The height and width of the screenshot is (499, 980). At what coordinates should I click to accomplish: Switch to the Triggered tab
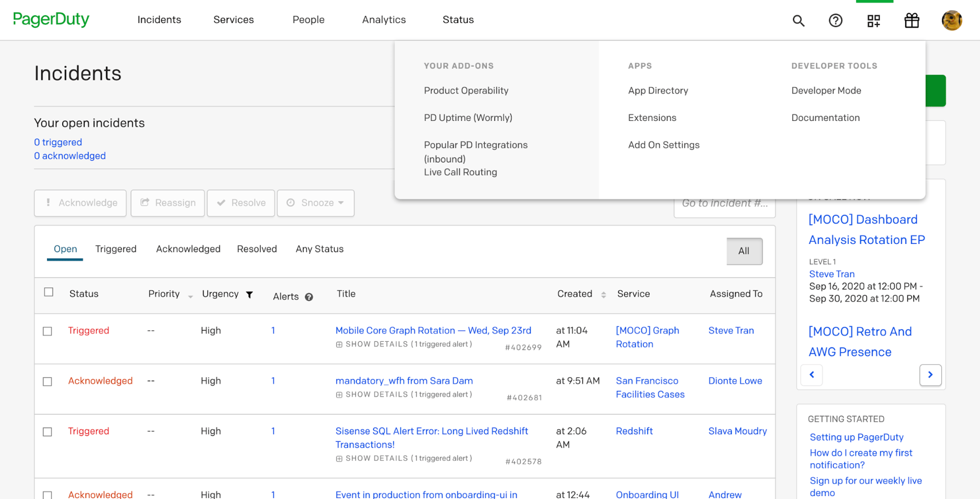[116, 249]
